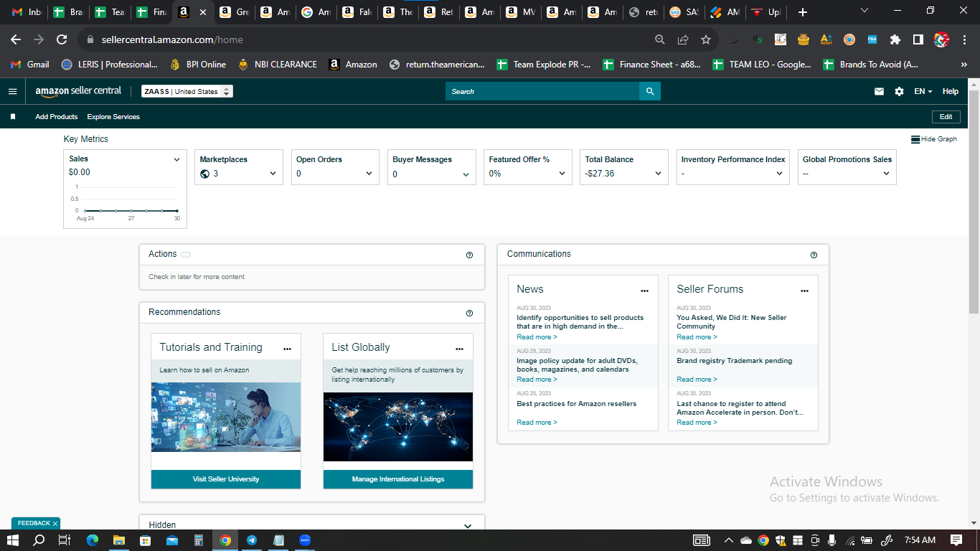Open the Tutorials and Training three-dot menu

[287, 349]
